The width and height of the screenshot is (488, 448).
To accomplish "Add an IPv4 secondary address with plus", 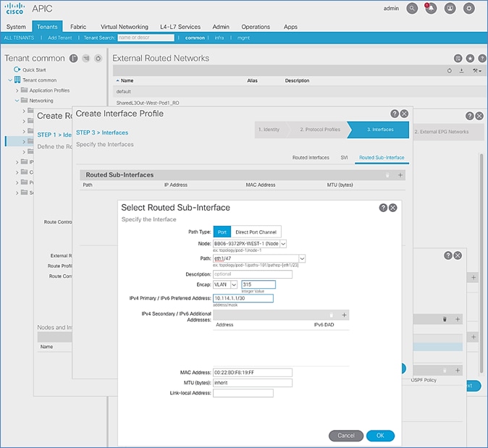I will coord(344,315).
